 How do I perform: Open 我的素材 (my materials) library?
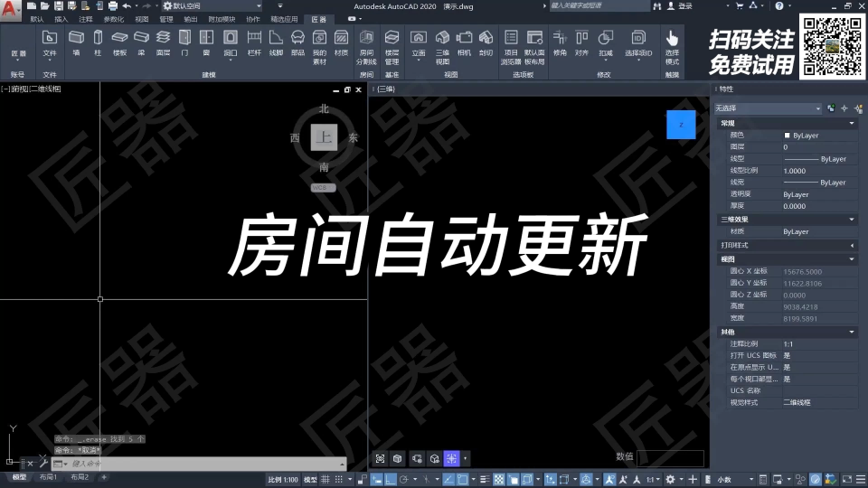click(x=319, y=47)
